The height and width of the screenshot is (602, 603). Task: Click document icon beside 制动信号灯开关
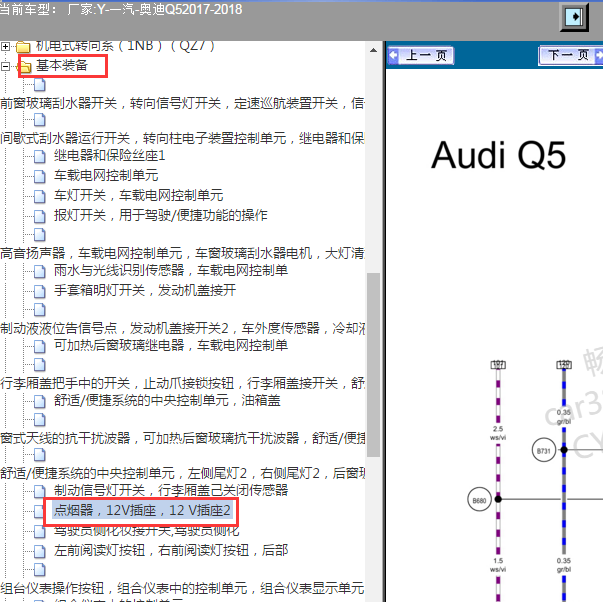tap(39, 491)
